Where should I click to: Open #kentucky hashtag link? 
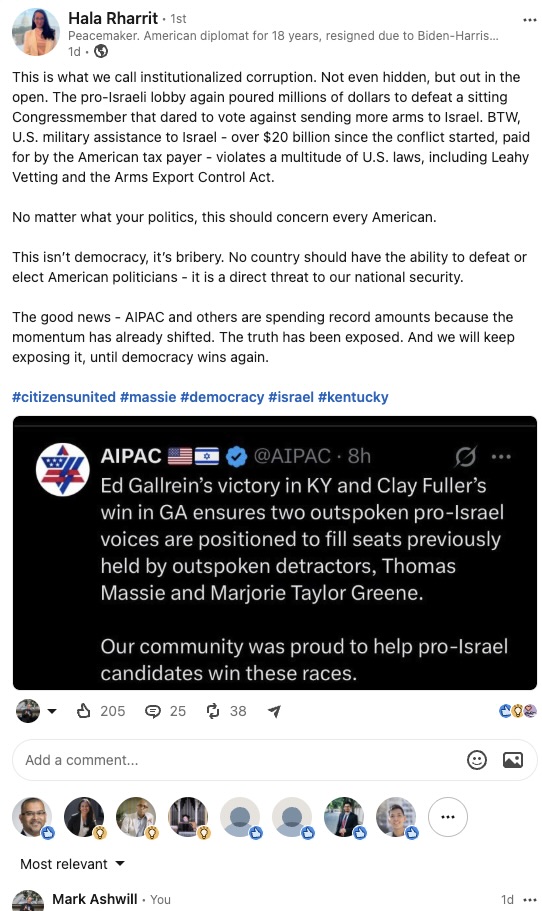tap(353, 397)
